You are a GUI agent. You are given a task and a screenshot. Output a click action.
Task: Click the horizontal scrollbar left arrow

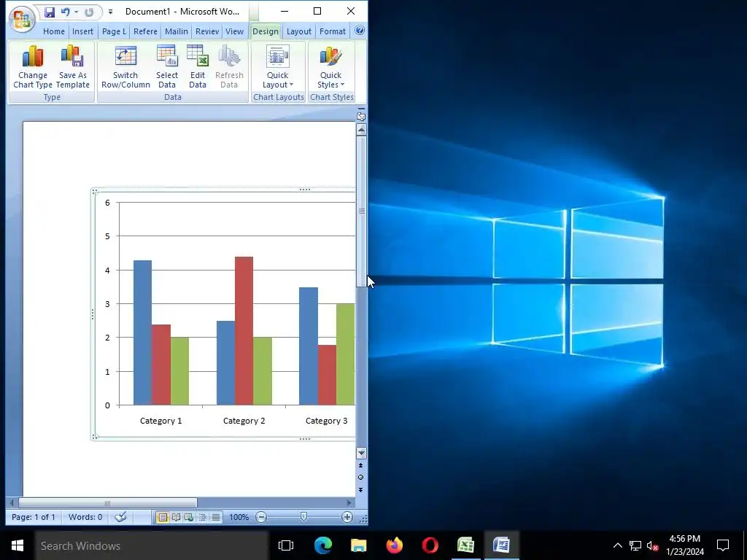[x=12, y=503]
